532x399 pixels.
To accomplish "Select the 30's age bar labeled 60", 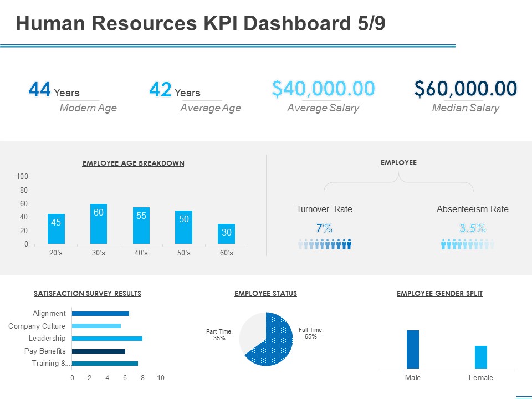I will [x=99, y=224].
